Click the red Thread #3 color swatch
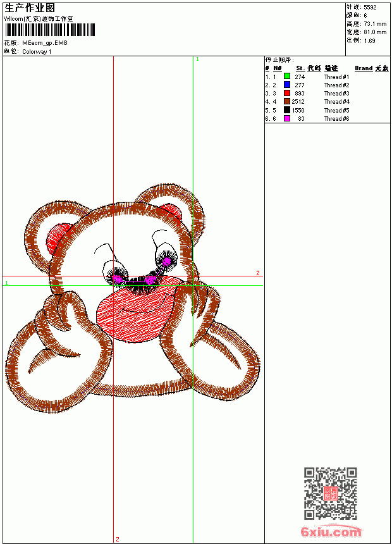Viewport: 392px width, 544px height. click(287, 93)
